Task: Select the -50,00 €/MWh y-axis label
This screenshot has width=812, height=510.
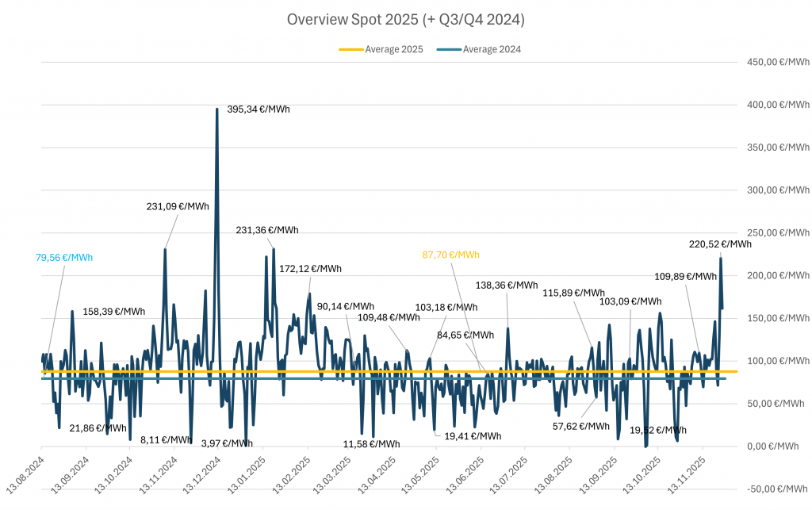Action: [779, 489]
